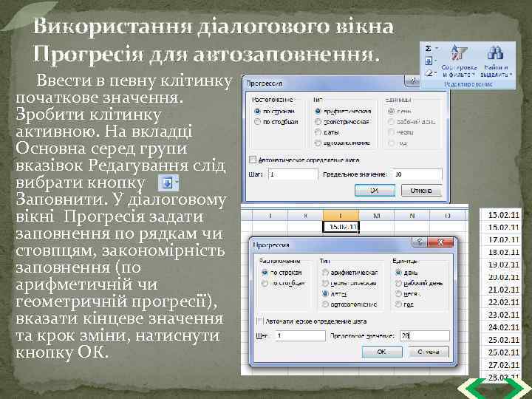Close the lower Прогрессия dialog with the red X
The width and height of the screenshot is (532, 399).
click(x=440, y=242)
